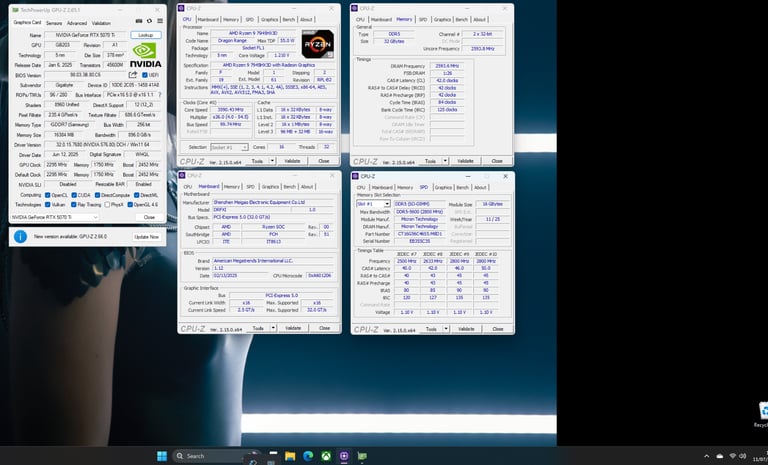Open the Slot #1 dropdown in the SPD window

(373, 204)
